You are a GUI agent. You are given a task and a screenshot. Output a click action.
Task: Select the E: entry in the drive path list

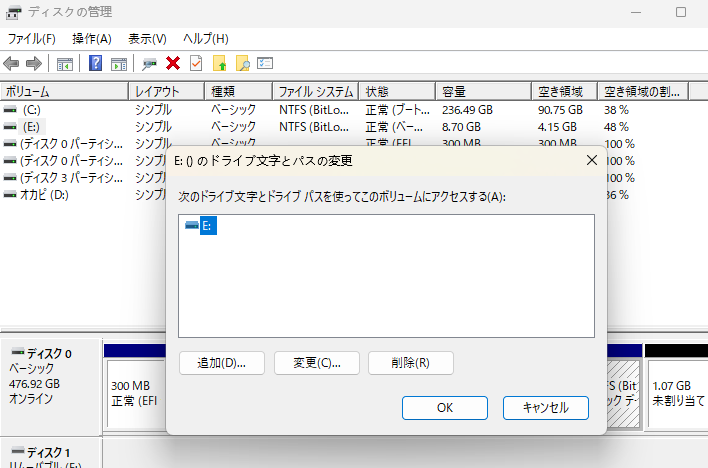(207, 227)
